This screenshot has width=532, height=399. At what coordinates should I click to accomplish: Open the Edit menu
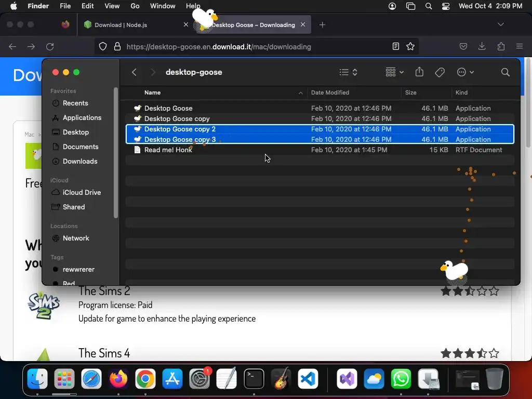tap(87, 6)
